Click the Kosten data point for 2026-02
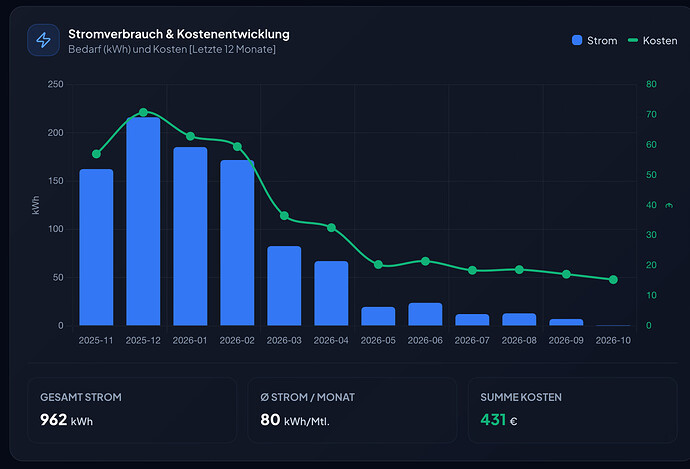 pos(237,147)
